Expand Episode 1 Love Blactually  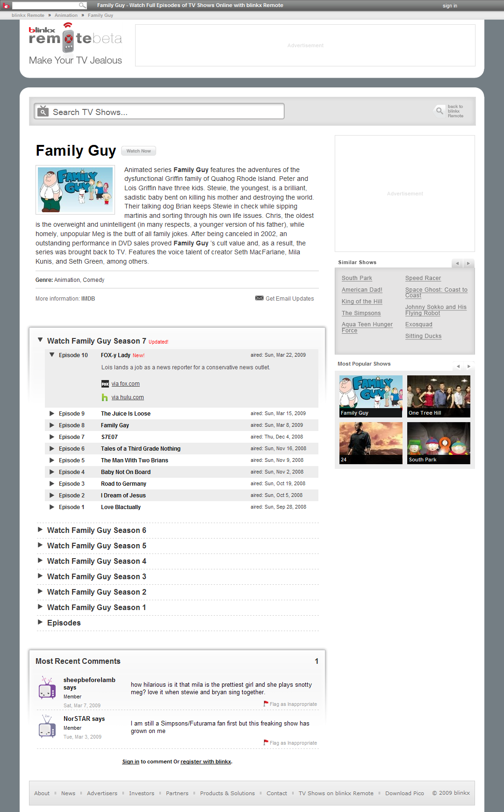(x=52, y=507)
